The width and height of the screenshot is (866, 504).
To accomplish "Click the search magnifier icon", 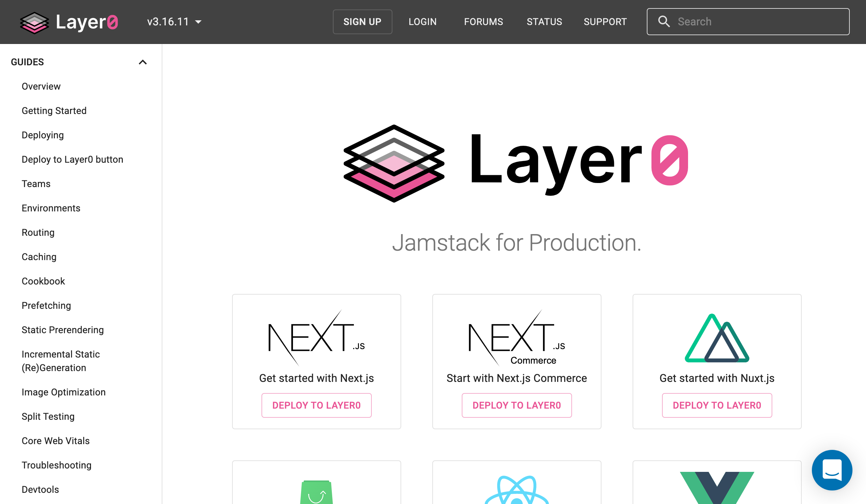I will click(x=664, y=22).
